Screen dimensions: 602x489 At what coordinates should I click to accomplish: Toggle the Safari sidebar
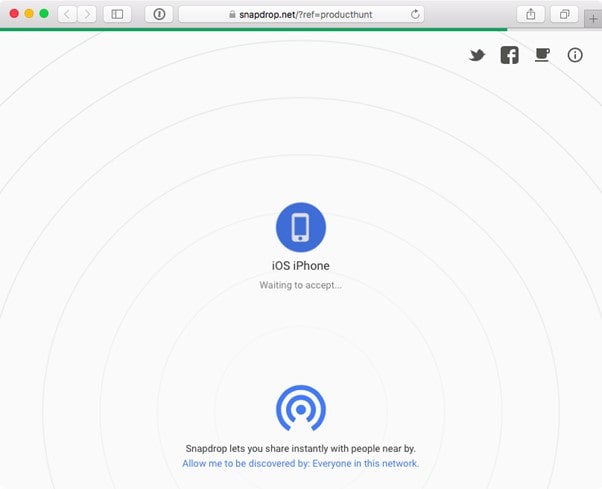117,14
